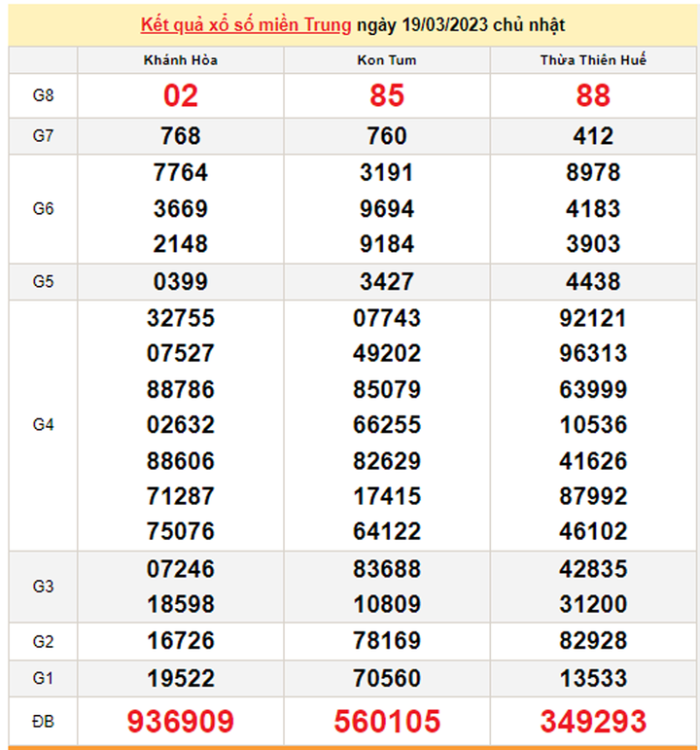This screenshot has width=700, height=750.
Task: Click G6 value 8978
Action: 593,172
